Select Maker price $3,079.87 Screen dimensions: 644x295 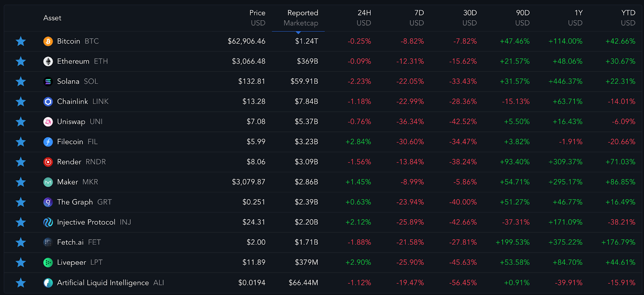click(248, 182)
